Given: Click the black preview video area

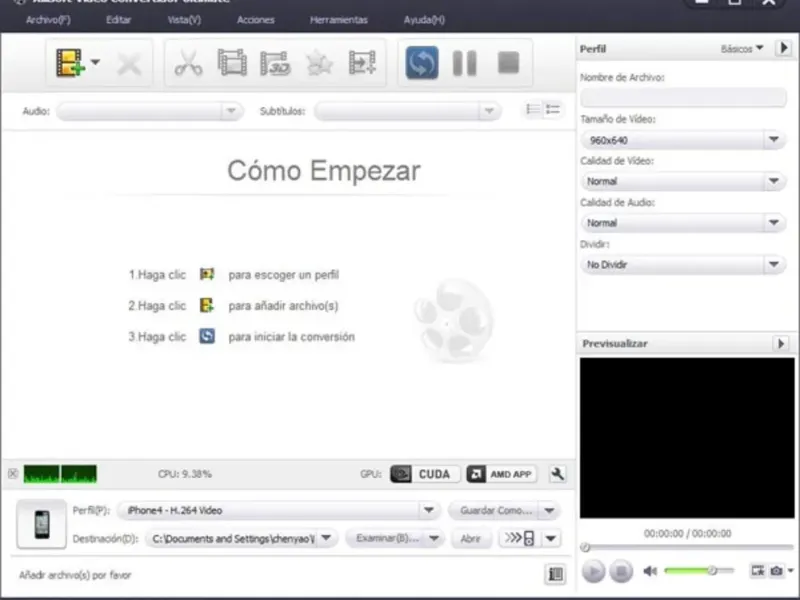Looking at the screenshot, I should pyautogui.click(x=687, y=438).
